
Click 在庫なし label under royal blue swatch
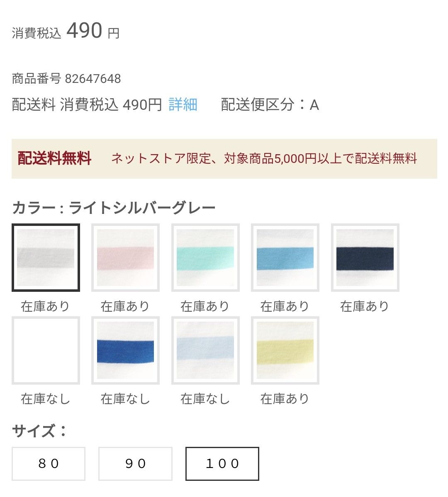click(x=125, y=399)
